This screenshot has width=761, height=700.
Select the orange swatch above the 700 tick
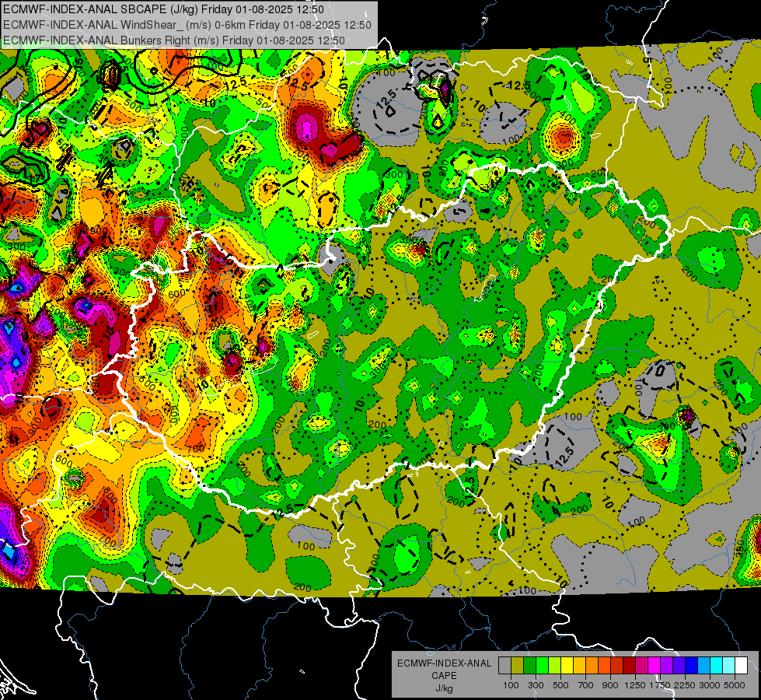pos(592,666)
